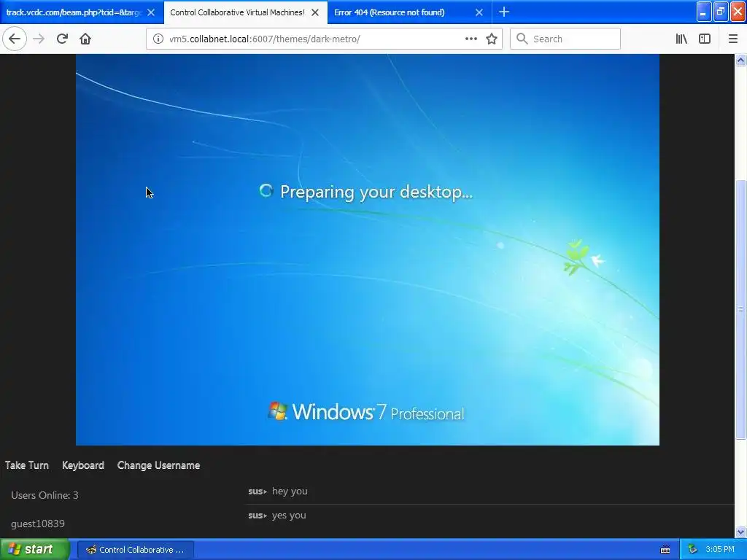Show site information icon in address bar
The width and height of the screenshot is (747, 560).
click(158, 39)
